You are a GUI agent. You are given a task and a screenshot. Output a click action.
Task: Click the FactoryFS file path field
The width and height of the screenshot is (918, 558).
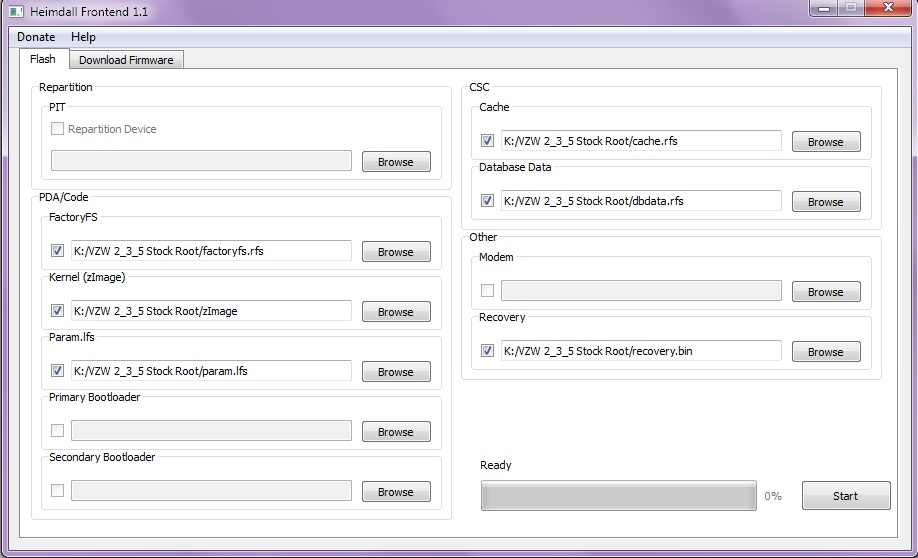pos(211,251)
